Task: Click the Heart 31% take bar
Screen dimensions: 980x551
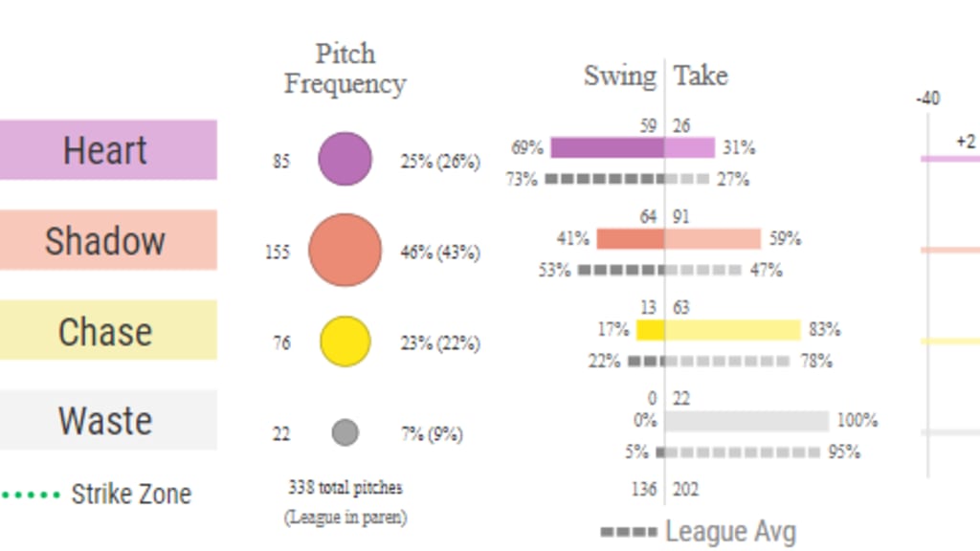Action: [x=690, y=147]
